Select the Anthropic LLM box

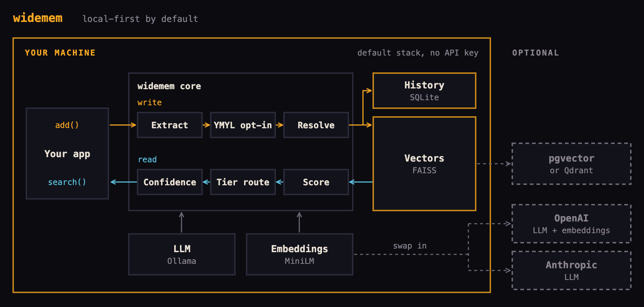pos(572,270)
